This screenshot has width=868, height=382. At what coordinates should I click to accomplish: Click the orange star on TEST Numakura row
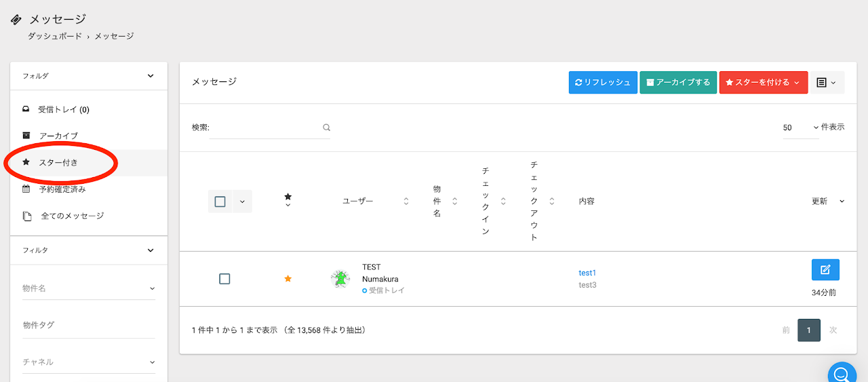[x=288, y=279]
